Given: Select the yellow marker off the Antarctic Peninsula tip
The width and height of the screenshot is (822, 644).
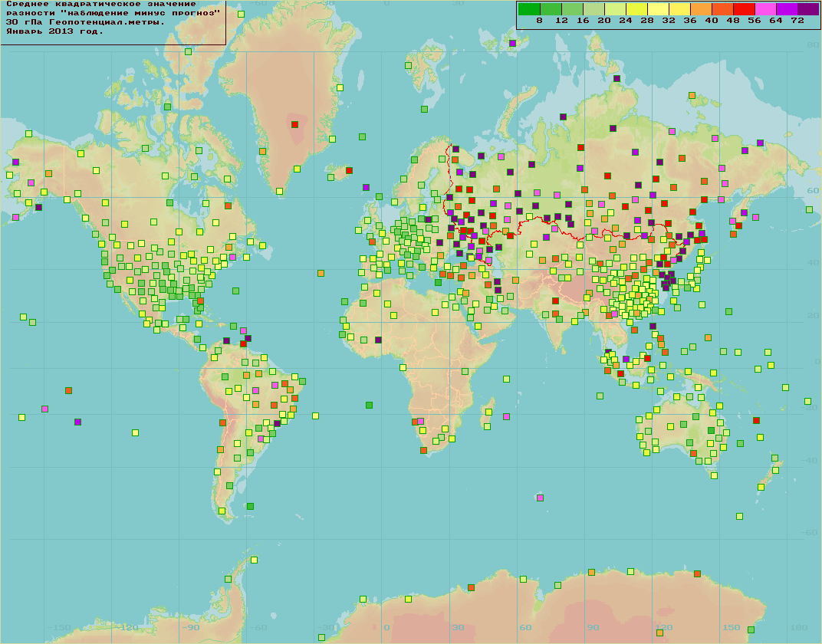Looking at the screenshot, I should (255, 560).
